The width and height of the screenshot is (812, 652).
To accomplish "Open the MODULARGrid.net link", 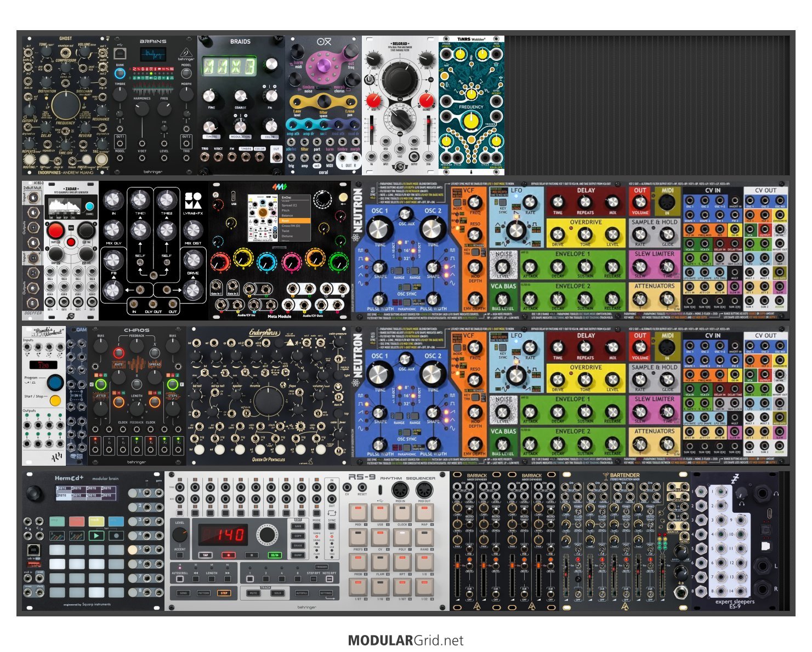I will tap(406, 640).
